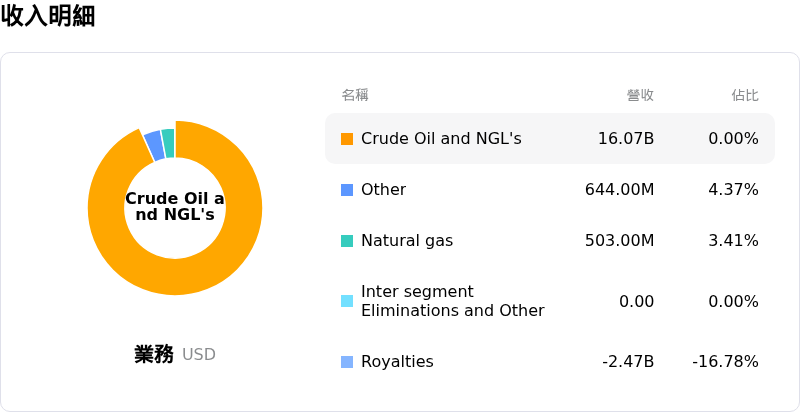The image size is (800, 412).
Task: Click the 名稱 column header
Action: click(x=355, y=95)
